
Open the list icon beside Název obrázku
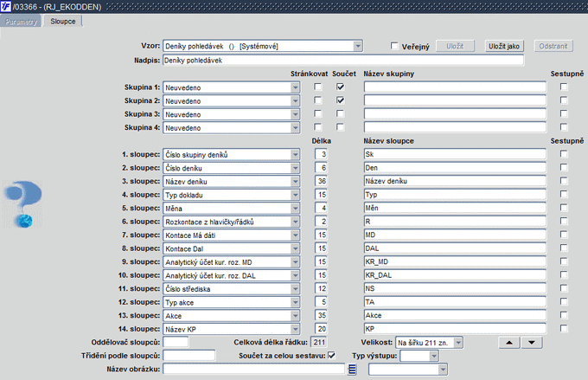pyautogui.click(x=352, y=369)
